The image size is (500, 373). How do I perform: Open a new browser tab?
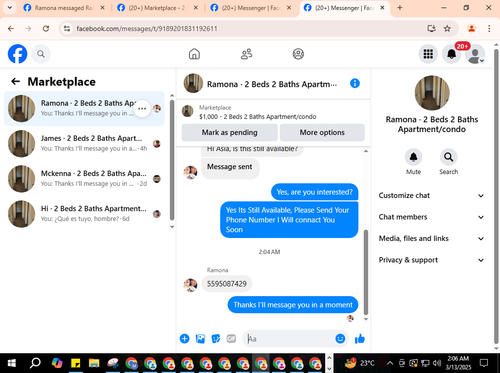pos(400,8)
